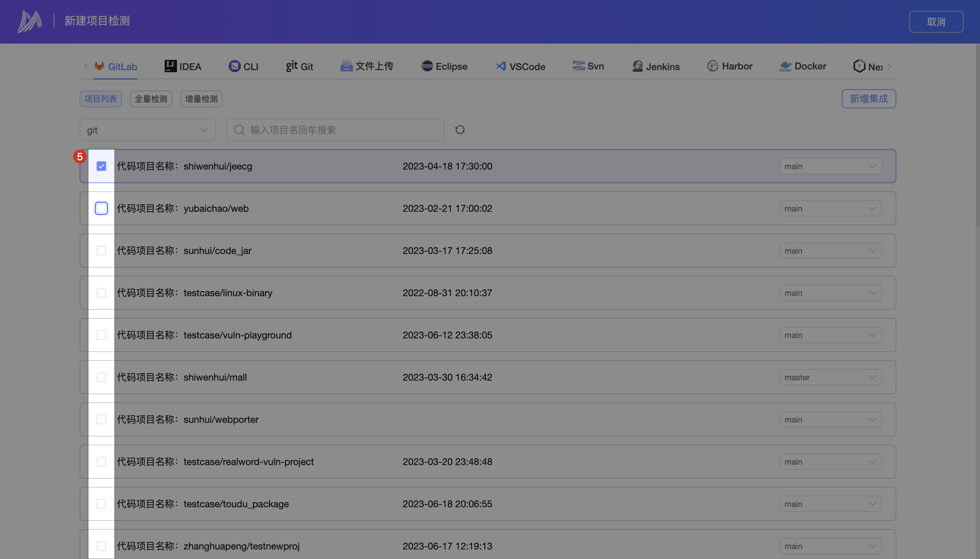The image size is (980, 559).
Task: Switch to the Harbor integration icon
Action: (x=713, y=66)
